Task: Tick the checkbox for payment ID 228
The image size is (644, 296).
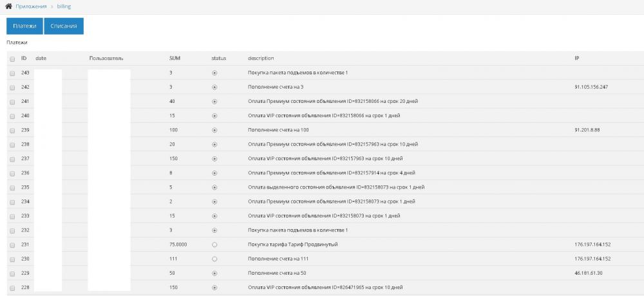Action: [x=12, y=287]
